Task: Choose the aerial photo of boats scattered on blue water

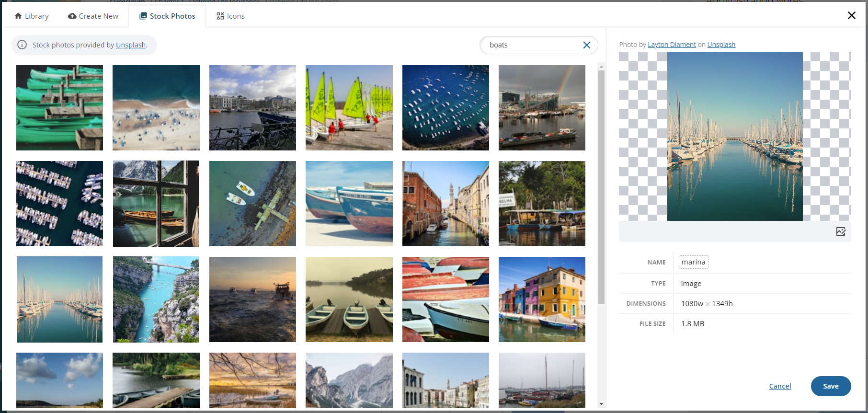Action: (445, 108)
